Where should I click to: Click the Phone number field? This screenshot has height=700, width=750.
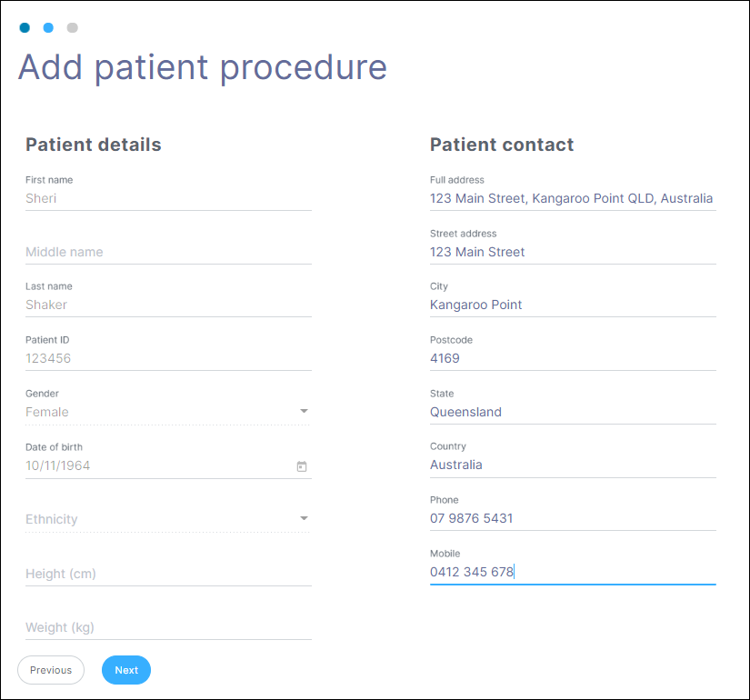(x=572, y=518)
